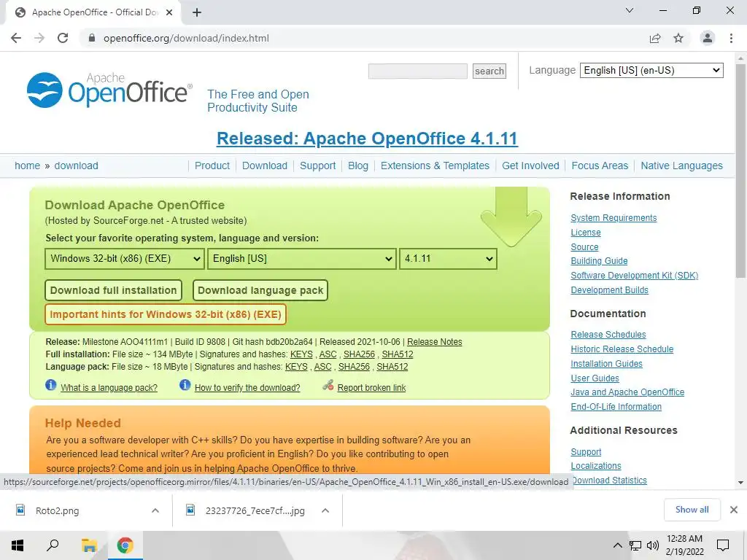Open the Windows Start menu
The width and height of the screenshot is (747, 560).
click(x=18, y=545)
